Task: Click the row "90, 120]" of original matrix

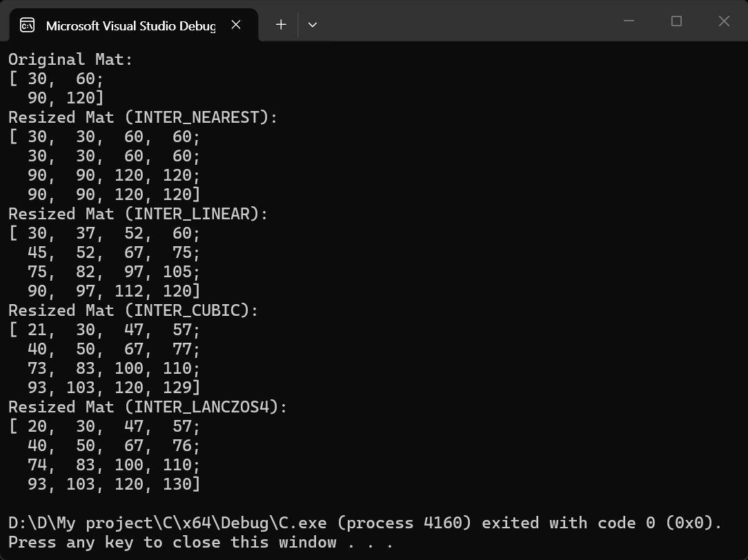Action: point(66,98)
